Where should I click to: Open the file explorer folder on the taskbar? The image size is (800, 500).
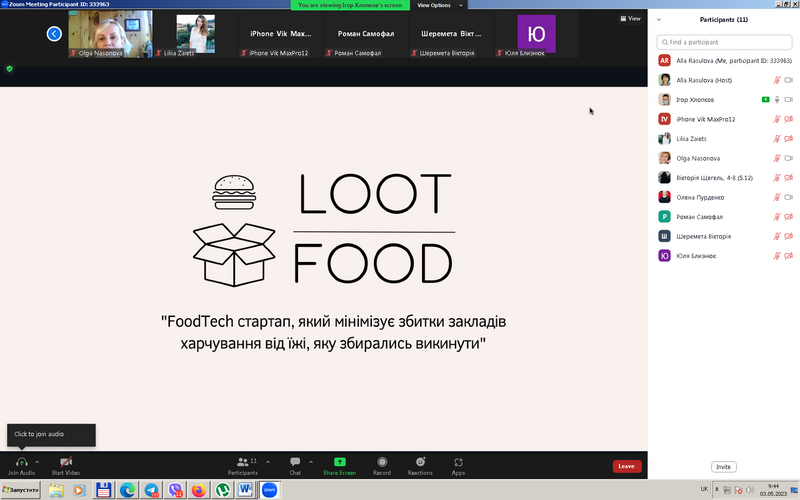click(56, 490)
